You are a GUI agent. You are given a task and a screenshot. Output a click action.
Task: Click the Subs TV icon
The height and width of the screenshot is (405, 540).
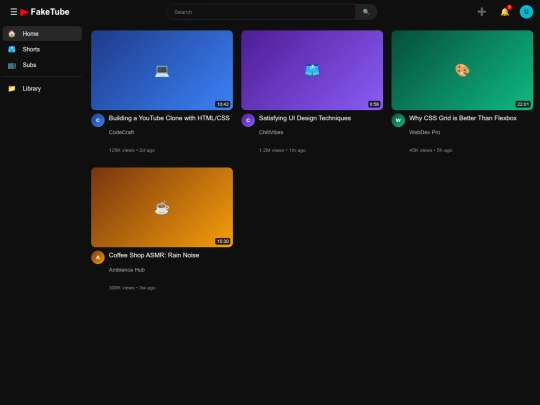[x=12, y=65]
